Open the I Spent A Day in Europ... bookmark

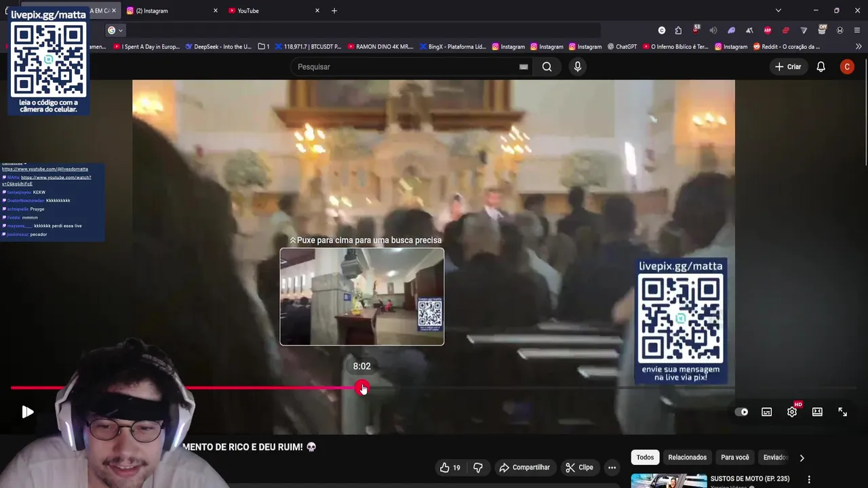click(146, 47)
